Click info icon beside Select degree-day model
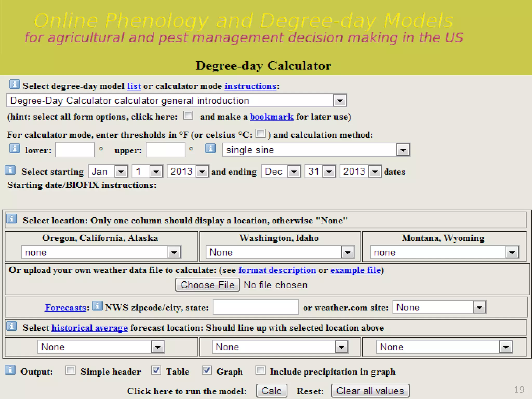The width and height of the screenshot is (532, 399). [x=15, y=84]
